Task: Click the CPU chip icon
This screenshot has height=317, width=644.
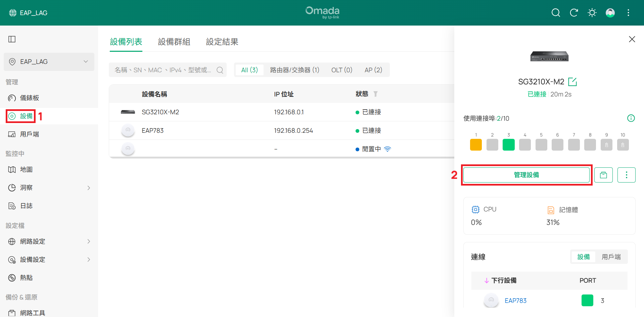Action: click(x=475, y=209)
